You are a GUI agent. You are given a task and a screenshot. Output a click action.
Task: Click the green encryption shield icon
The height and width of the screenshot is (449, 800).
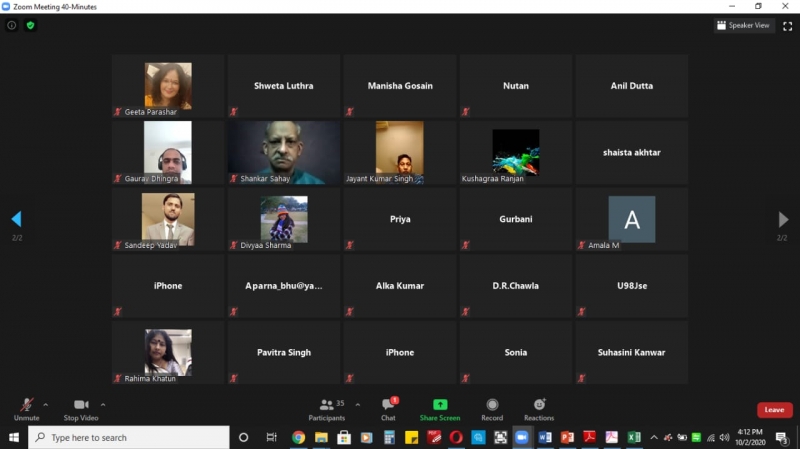coord(30,25)
